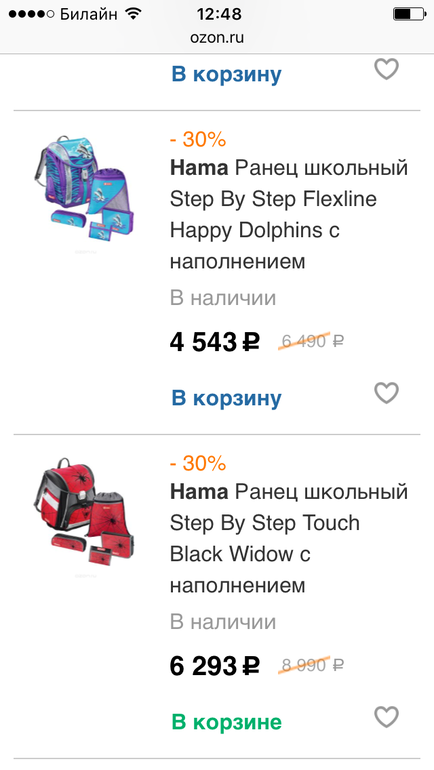
Task: Open the Black Widow backpack thumbnail
Action: 84,512
